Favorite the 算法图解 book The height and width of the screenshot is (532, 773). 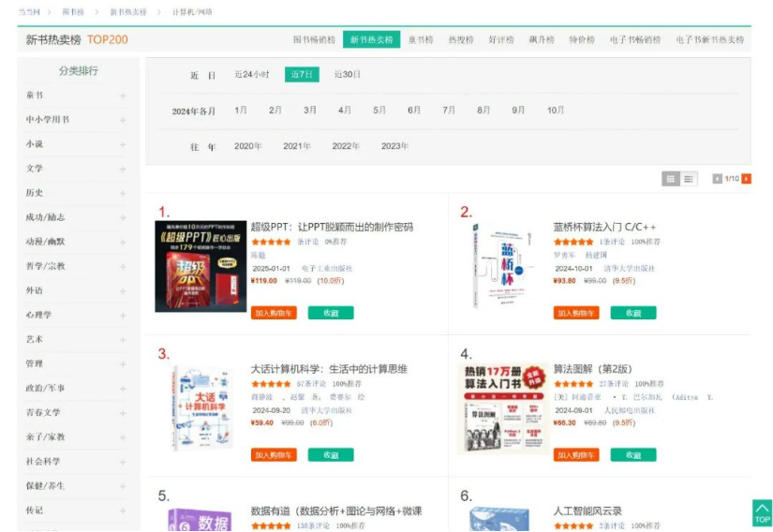633,454
